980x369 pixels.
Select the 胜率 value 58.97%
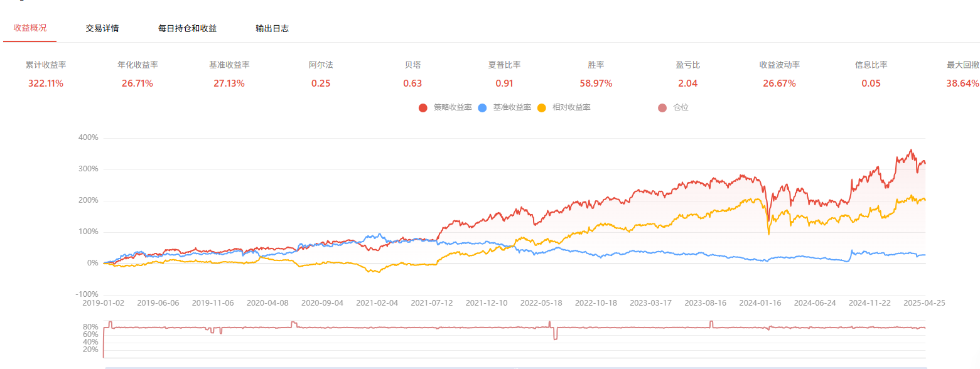(x=596, y=83)
